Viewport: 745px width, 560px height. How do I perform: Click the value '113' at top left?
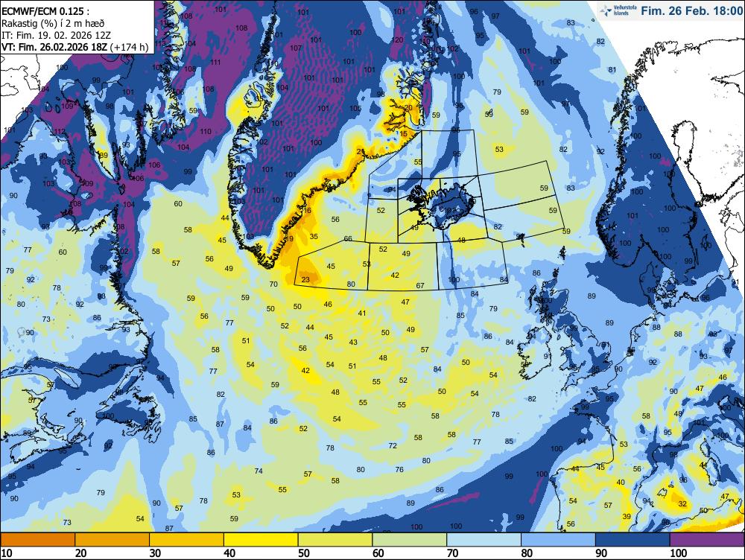pos(159,44)
